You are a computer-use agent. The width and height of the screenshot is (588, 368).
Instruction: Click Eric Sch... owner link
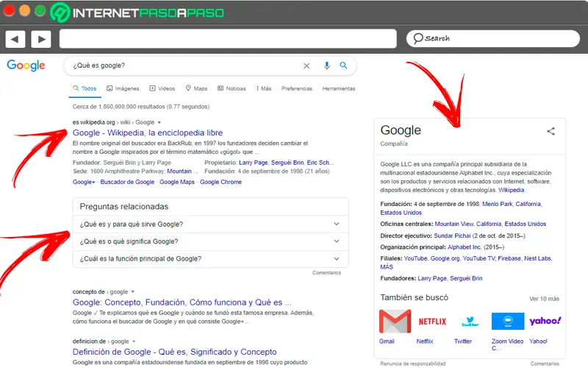tap(320, 163)
